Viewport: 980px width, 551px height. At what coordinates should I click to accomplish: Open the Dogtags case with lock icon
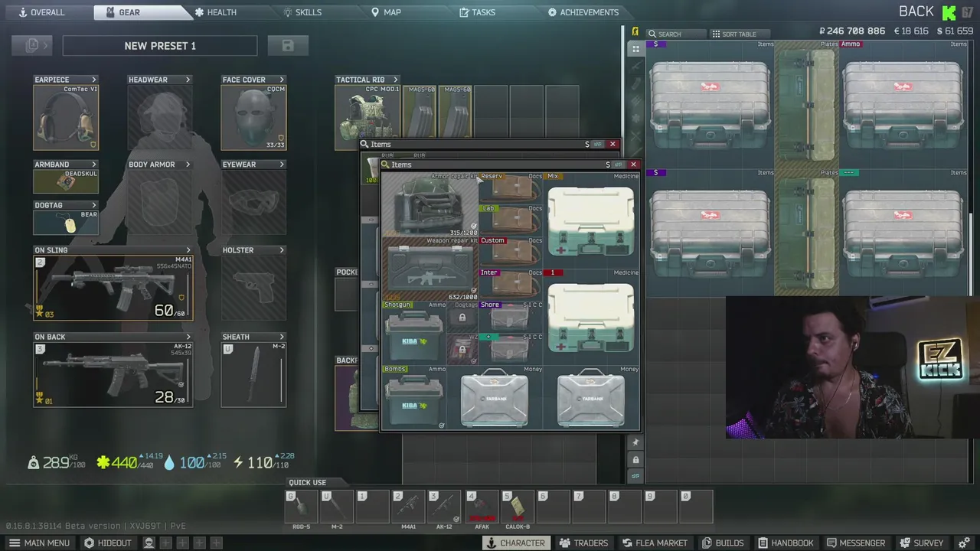462,317
